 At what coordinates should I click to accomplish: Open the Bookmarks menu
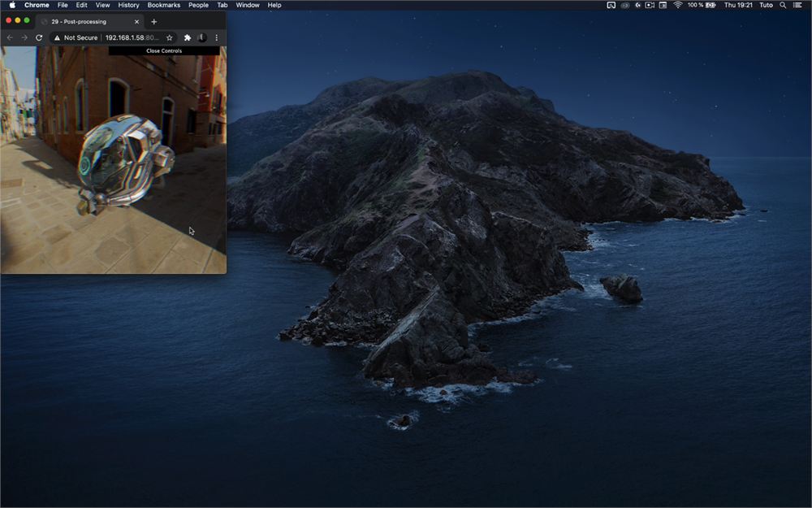point(164,5)
